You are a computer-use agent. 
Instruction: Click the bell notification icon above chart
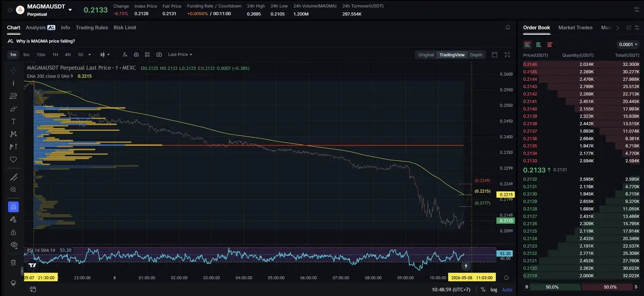coord(508,27)
